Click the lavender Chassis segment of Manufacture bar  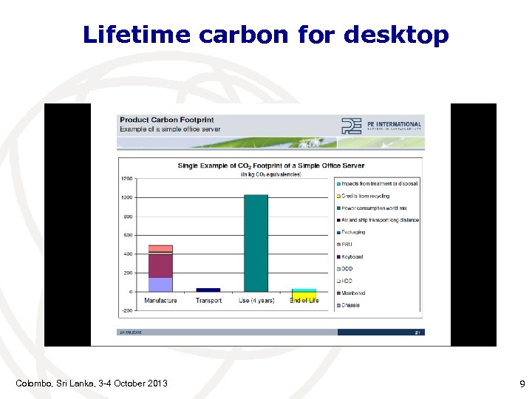click(160, 284)
